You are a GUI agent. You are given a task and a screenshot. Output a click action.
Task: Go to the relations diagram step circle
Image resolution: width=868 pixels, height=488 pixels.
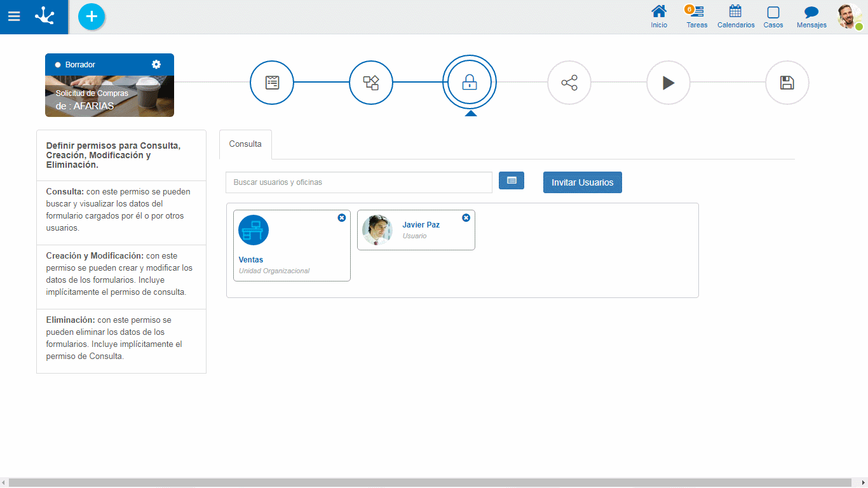click(371, 83)
